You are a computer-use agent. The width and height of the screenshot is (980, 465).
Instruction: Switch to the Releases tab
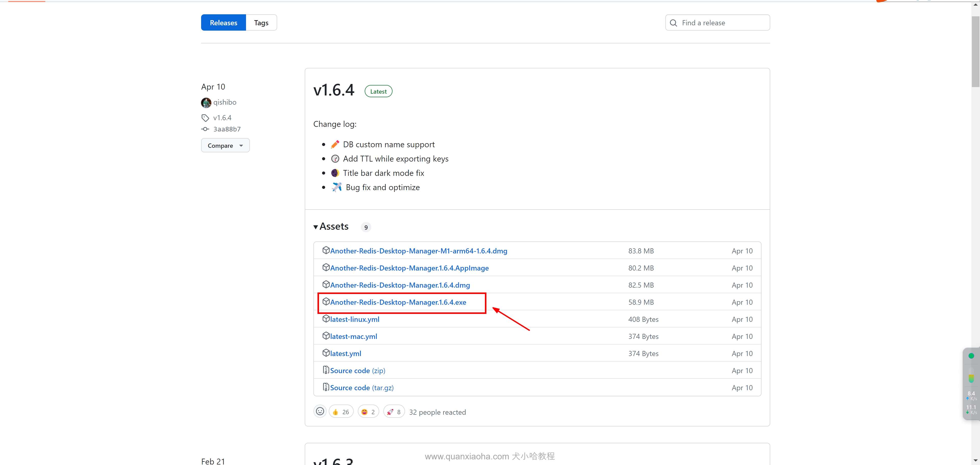pos(223,23)
